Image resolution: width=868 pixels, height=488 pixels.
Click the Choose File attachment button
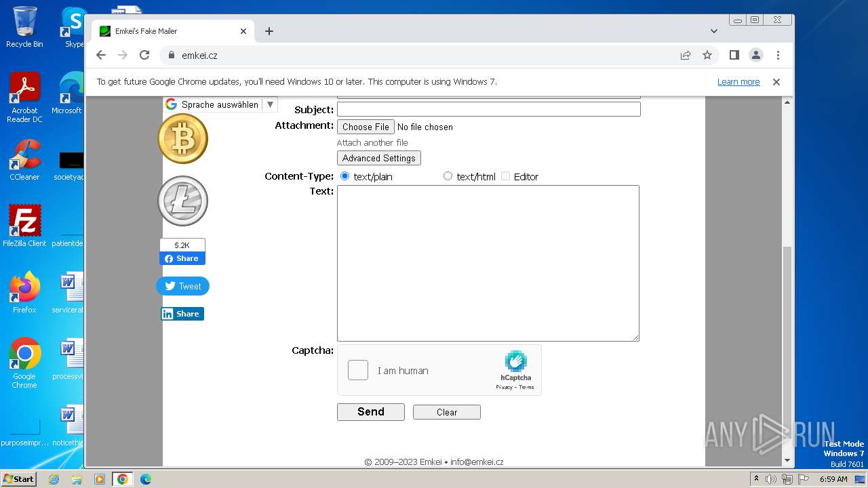366,127
